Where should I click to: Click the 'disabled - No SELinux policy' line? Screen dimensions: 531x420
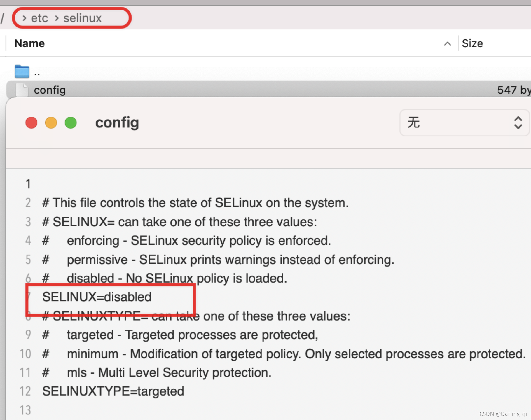pyautogui.click(x=165, y=278)
